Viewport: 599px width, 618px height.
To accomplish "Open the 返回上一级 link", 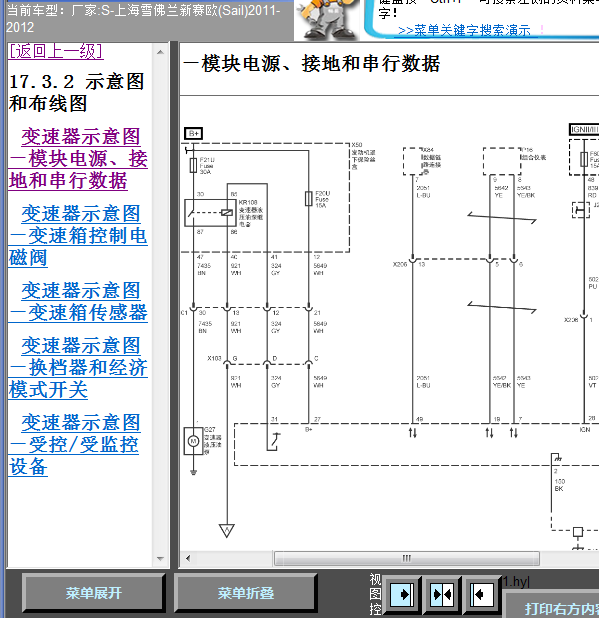I will coord(56,52).
